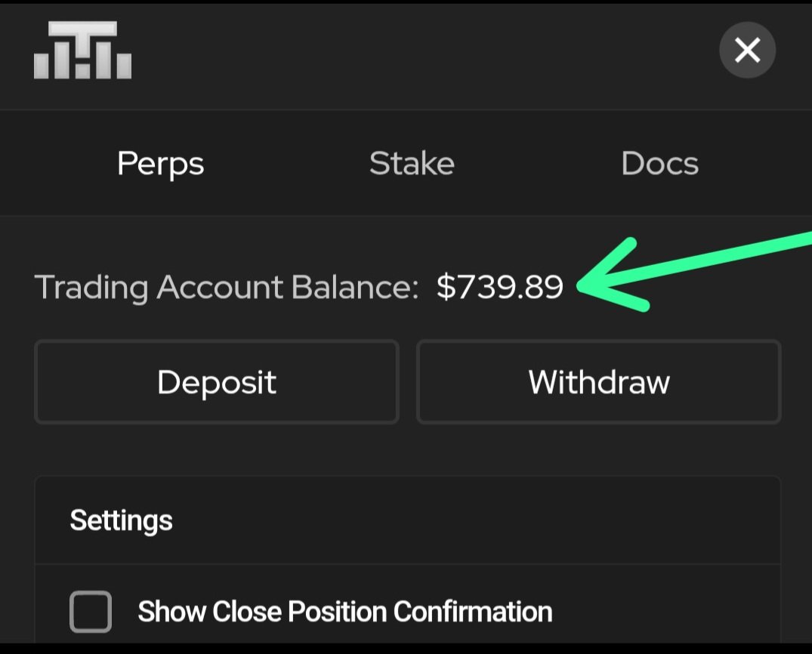Click the "Show Close Position Confirmation" label text
Viewport: 812px width, 654px height.
tap(344, 611)
